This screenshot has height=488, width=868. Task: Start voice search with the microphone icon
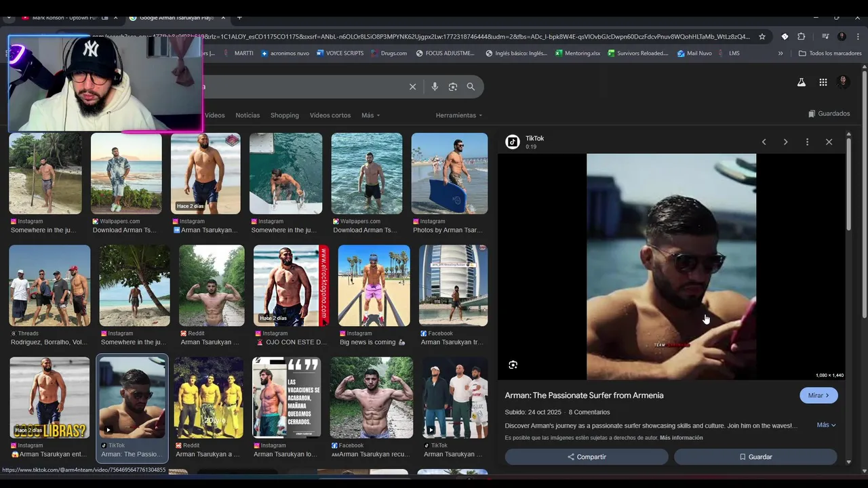435,87
